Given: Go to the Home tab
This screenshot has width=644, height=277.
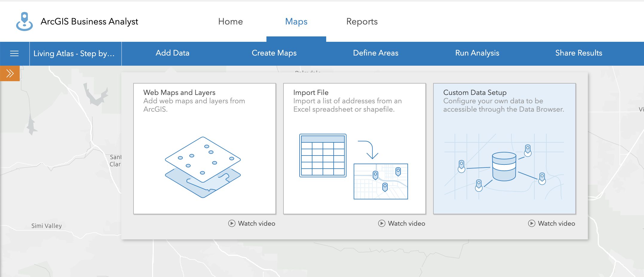Looking at the screenshot, I should [231, 21].
